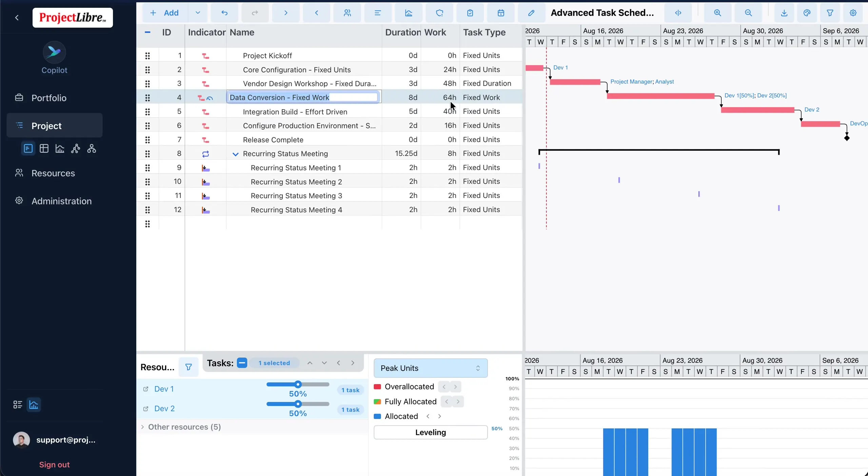Toggle the Tasks selected-only blue button
868x476 pixels.
(x=242, y=363)
